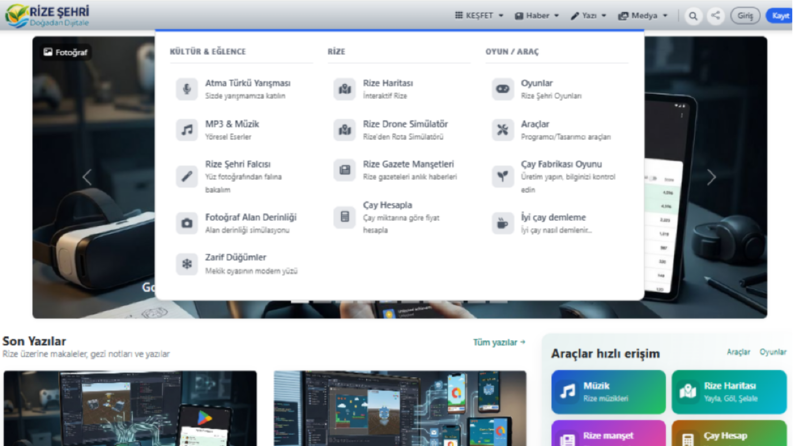Click the Giriş login button

tap(745, 16)
